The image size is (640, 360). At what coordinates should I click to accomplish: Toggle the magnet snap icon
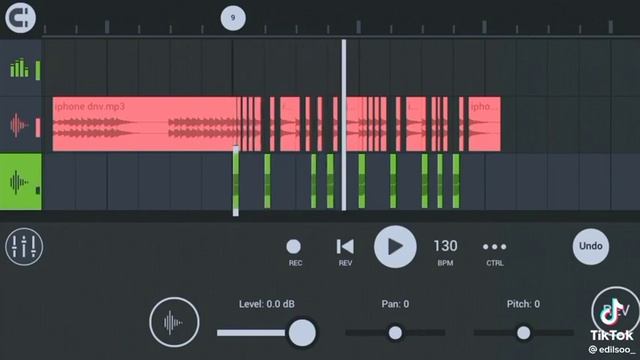coord(20,18)
